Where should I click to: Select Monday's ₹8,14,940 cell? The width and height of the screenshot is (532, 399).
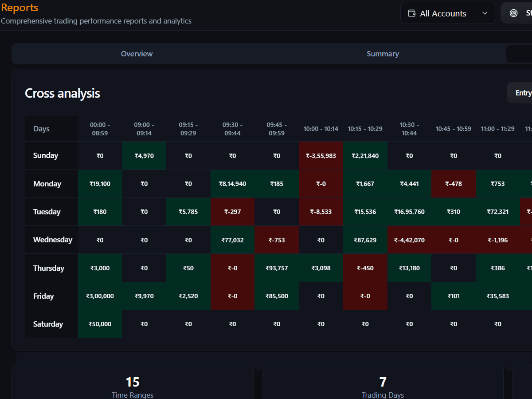pyautogui.click(x=232, y=183)
